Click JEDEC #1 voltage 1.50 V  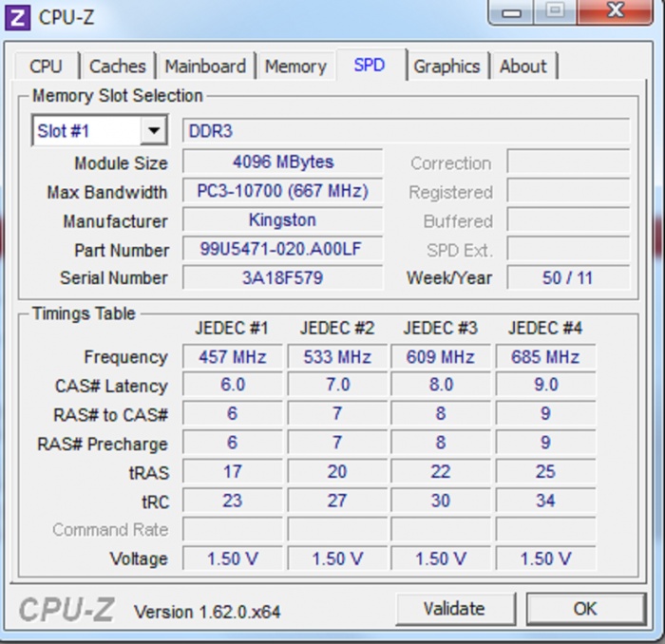(233, 559)
